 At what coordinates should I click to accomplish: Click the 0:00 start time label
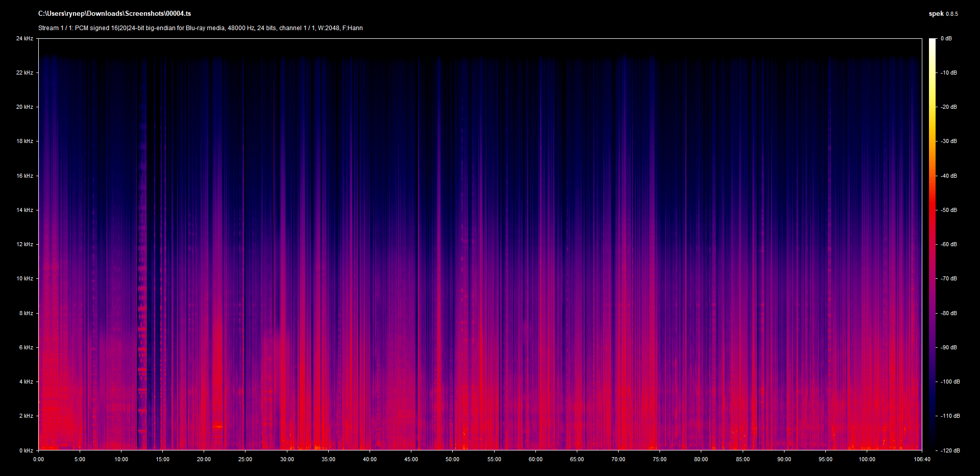39,459
